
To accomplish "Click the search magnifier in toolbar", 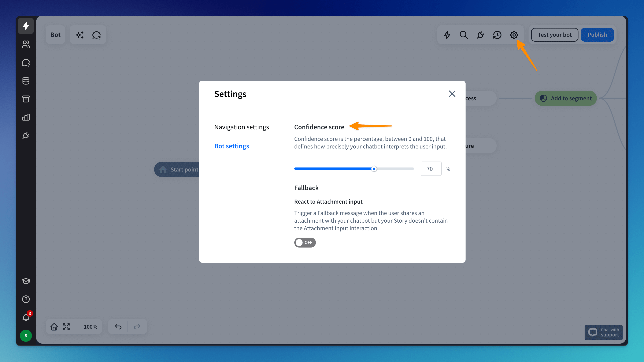I will [463, 35].
